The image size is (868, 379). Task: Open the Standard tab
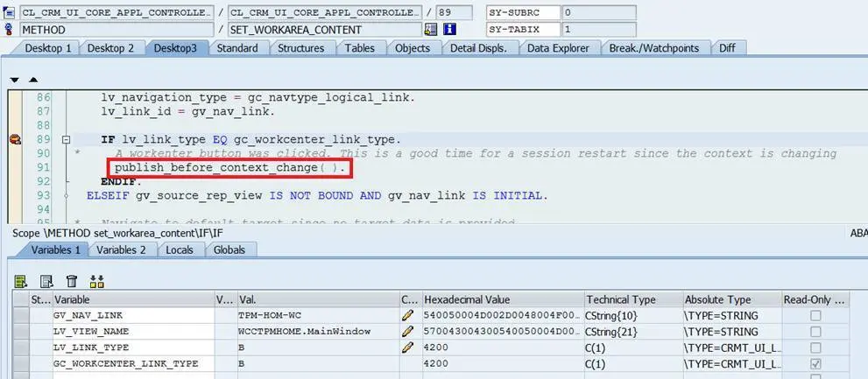[237, 48]
